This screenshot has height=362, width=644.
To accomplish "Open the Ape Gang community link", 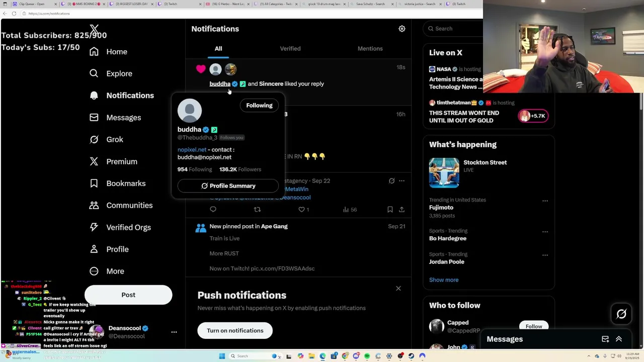I will pyautogui.click(x=274, y=227).
